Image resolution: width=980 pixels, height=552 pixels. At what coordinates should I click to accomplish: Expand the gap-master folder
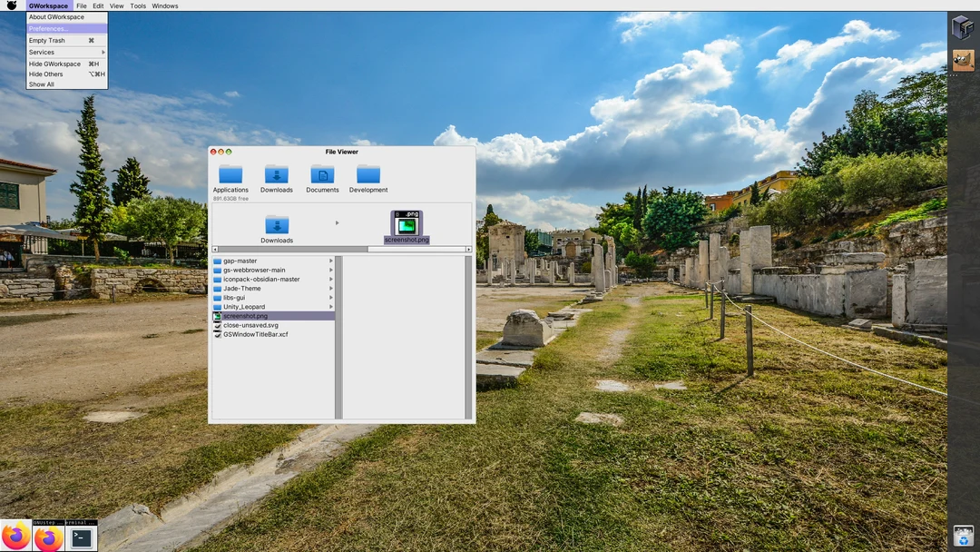click(240, 261)
